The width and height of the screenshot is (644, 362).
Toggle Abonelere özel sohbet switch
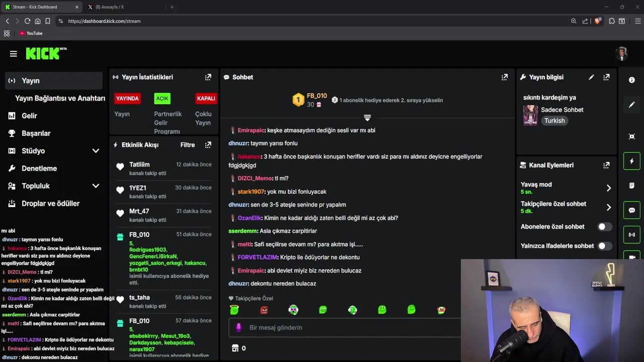[604, 227]
